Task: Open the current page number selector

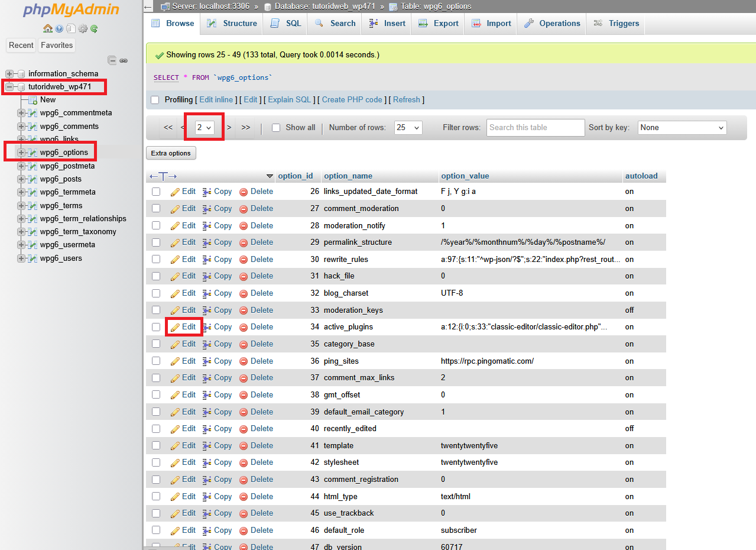Action: click(x=204, y=127)
